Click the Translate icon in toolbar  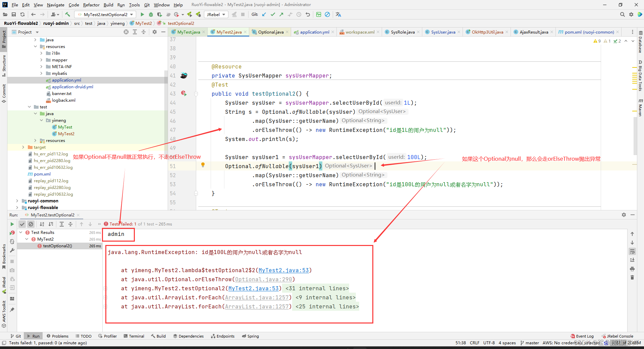[338, 14]
